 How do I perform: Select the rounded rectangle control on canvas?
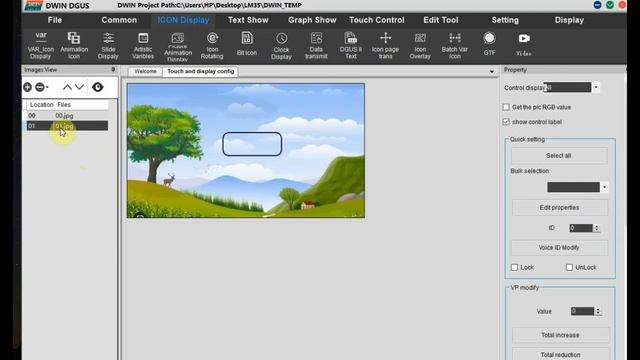252,144
